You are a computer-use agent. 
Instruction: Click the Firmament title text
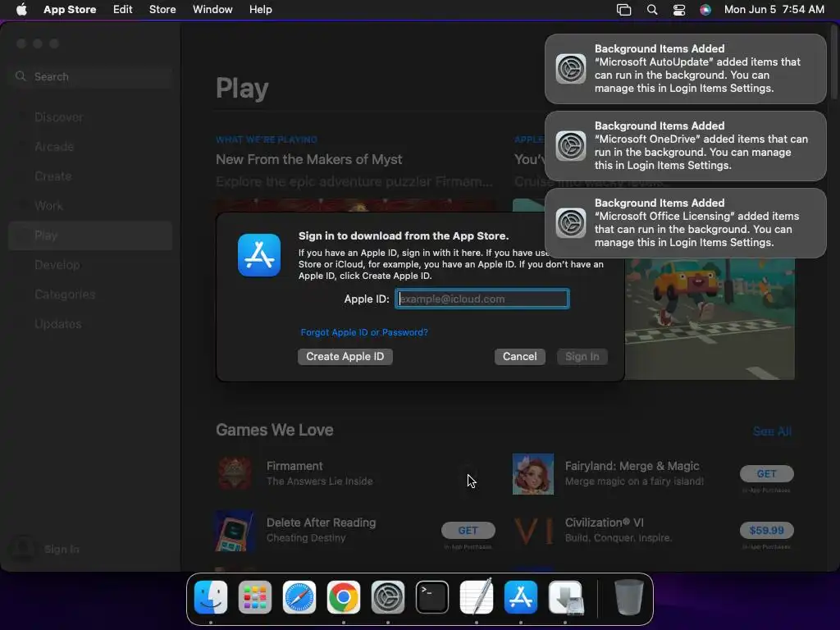294,466
